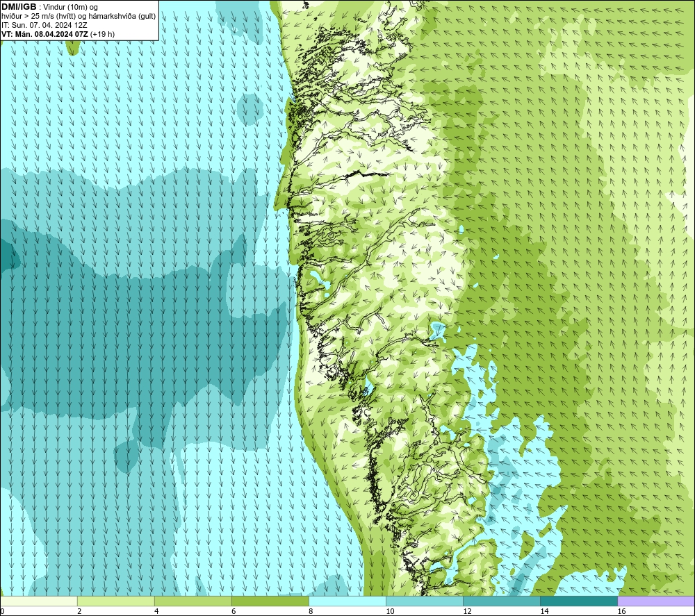Click the legend value '16'

(x=621, y=611)
